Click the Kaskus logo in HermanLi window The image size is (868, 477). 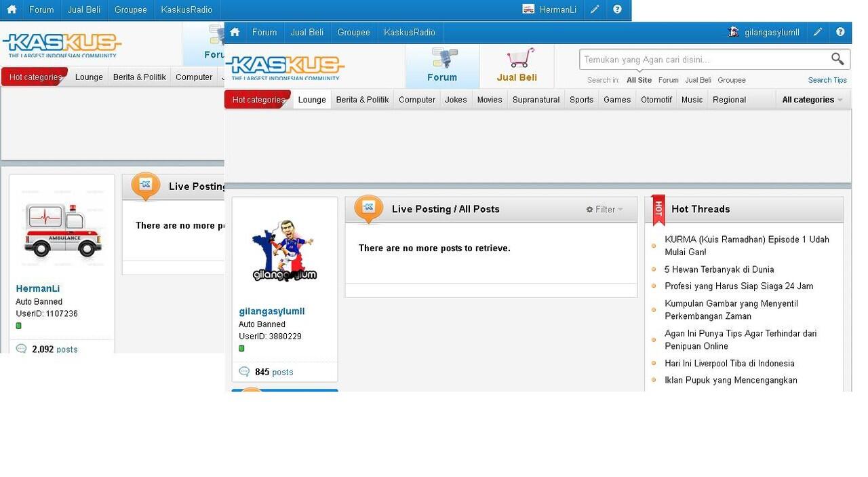pyautogui.click(x=62, y=45)
